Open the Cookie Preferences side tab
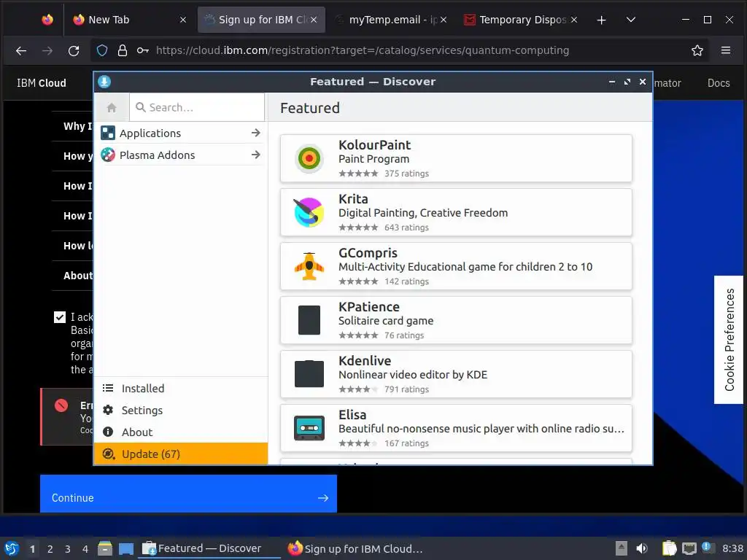The height and width of the screenshot is (560, 747). (729, 340)
